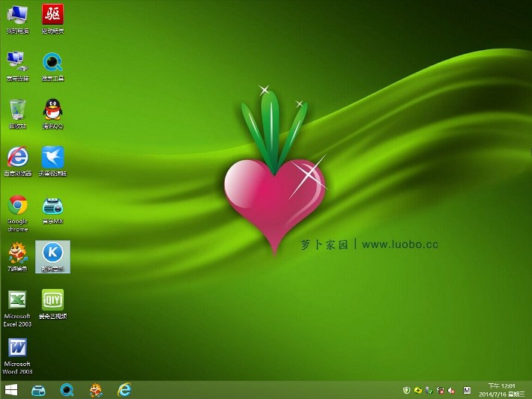Image resolution: width=532 pixels, height=399 pixels.
Task: Click the Windows Start button
Action: [11, 390]
